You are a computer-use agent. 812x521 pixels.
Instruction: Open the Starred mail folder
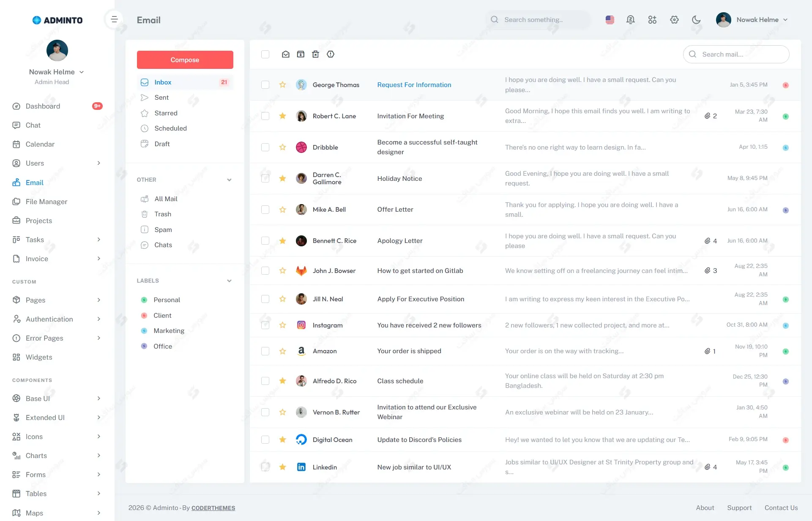(x=166, y=113)
